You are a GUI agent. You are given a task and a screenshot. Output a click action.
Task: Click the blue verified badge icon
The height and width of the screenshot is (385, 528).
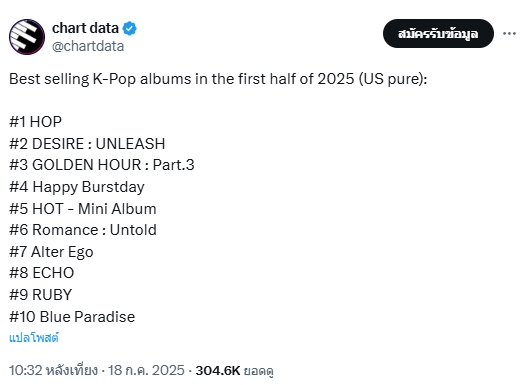129,28
